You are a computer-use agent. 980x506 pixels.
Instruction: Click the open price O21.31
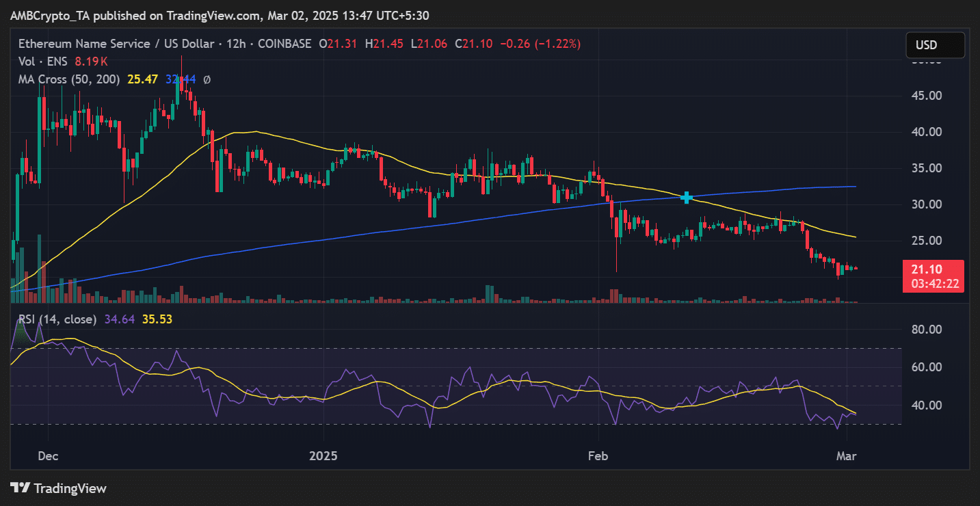(x=339, y=44)
